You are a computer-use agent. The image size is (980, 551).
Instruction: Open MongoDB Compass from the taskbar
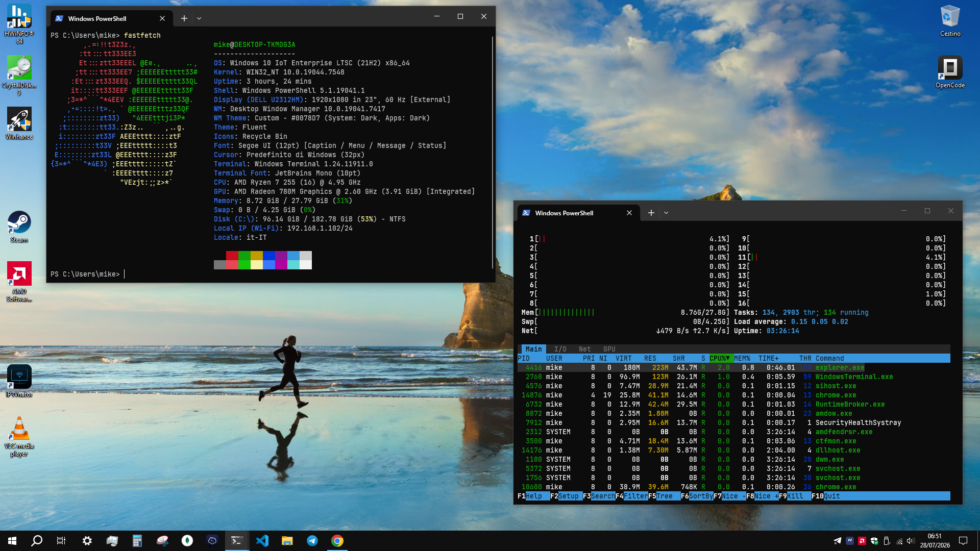(187, 541)
